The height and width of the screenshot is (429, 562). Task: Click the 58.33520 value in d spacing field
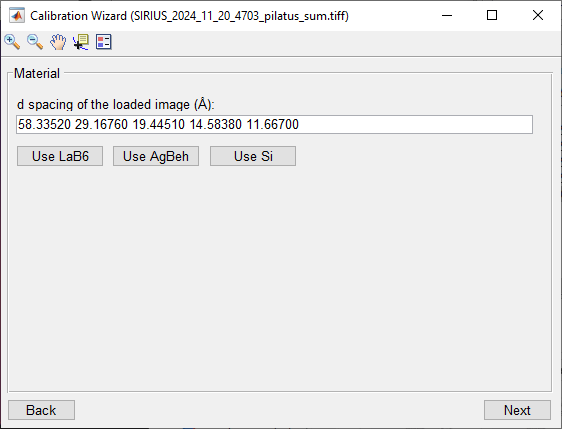point(44,125)
